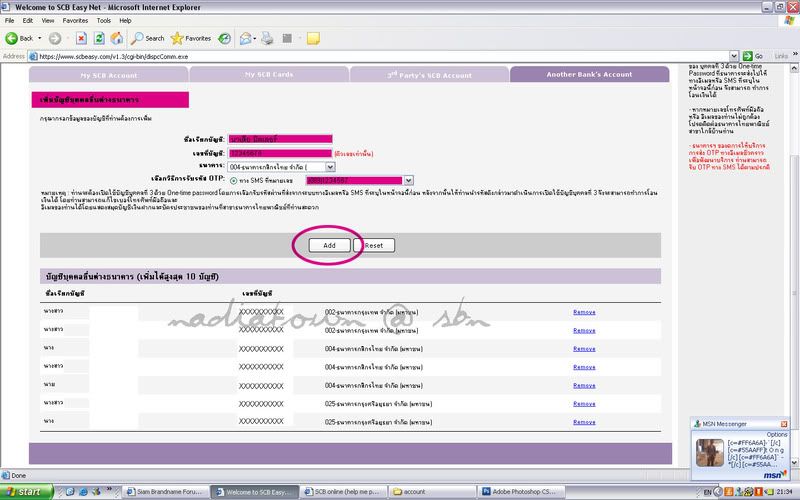The image size is (800, 500).
Task: Select the Another Bank's Account tab
Action: 589,74
